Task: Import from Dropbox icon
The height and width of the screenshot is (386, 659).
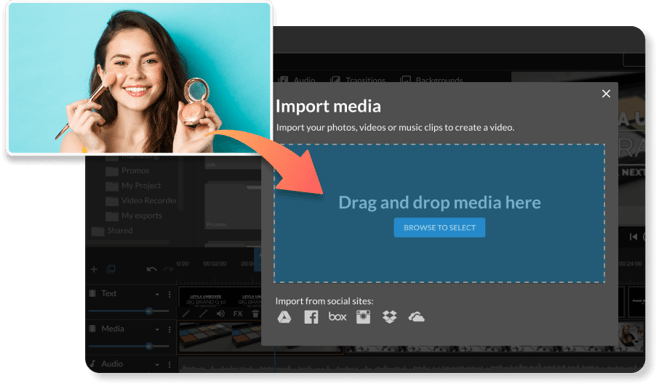Action: tap(390, 317)
